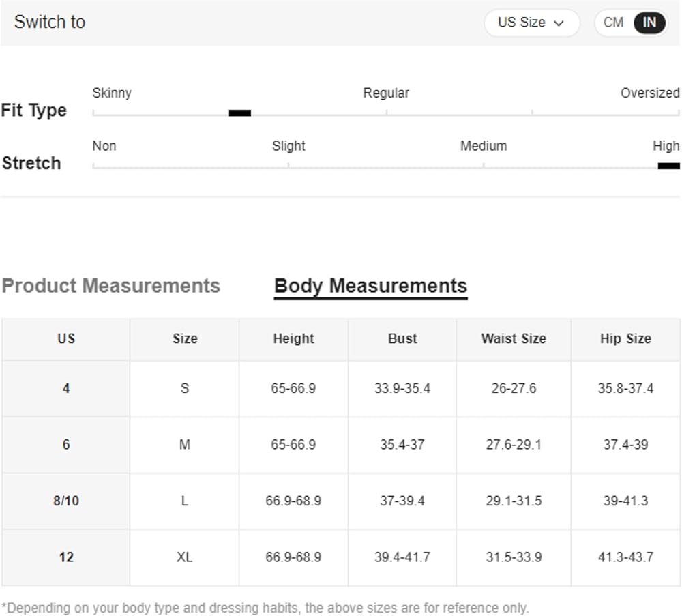Screen dimensions: 682x616
Task: Click the XL size cell
Action: (184, 557)
